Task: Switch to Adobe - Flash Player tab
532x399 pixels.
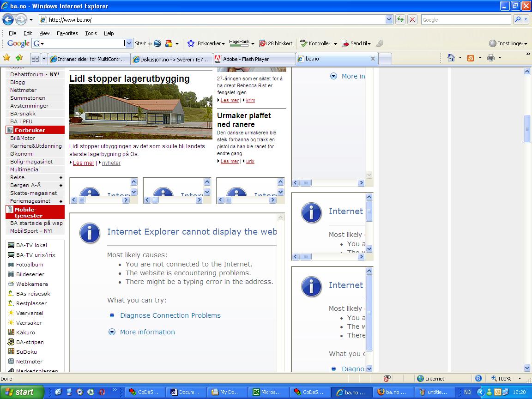Action: (254, 59)
